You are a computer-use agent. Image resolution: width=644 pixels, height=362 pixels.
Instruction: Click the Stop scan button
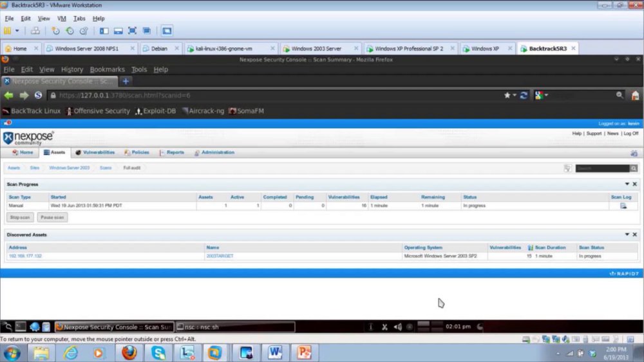click(20, 217)
